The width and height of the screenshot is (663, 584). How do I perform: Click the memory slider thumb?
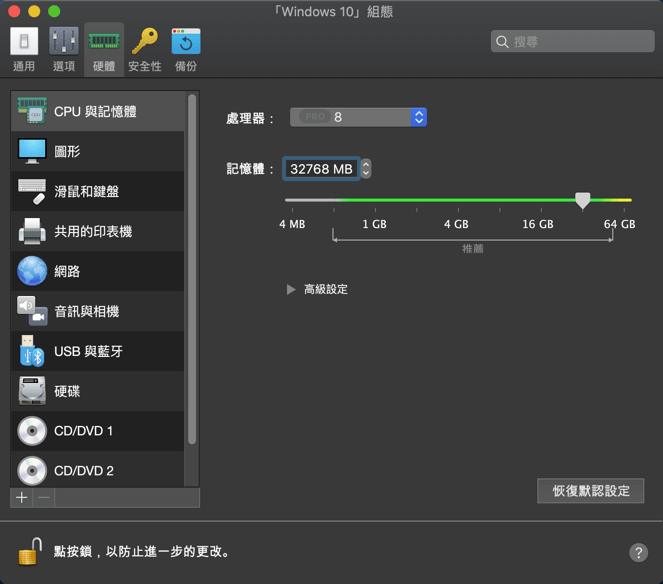[x=583, y=200]
